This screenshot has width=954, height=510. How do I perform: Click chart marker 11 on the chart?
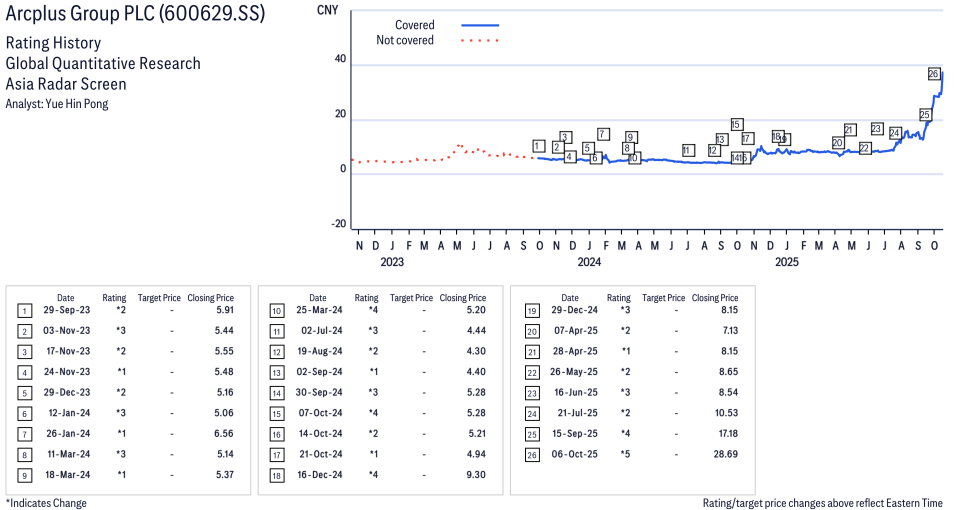point(687,150)
